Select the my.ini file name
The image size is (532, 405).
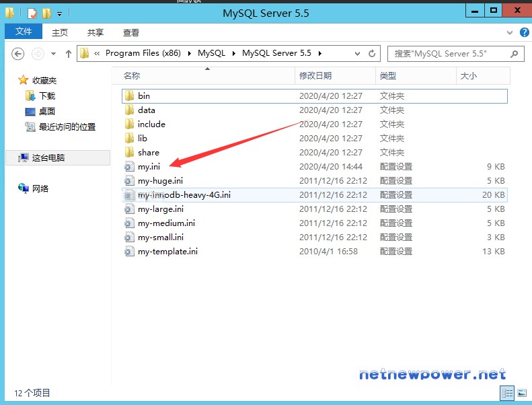click(x=149, y=167)
